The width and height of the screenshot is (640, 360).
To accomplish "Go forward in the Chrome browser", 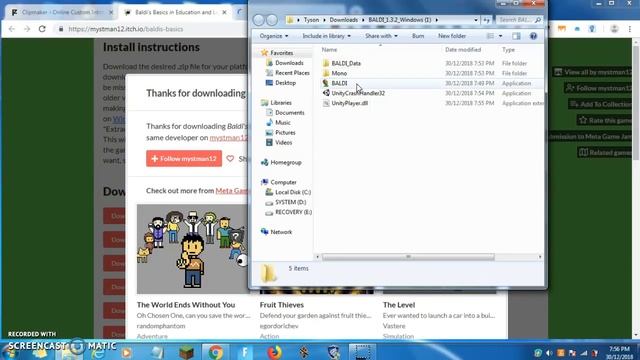I will (x=27, y=29).
